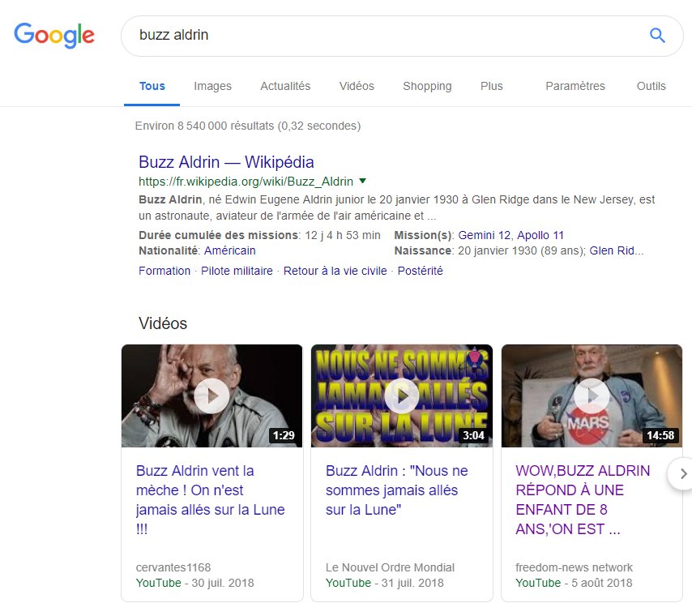Screen dimensions: 692x616
Task: Jump to Pilote militaire section link
Action: click(x=237, y=271)
